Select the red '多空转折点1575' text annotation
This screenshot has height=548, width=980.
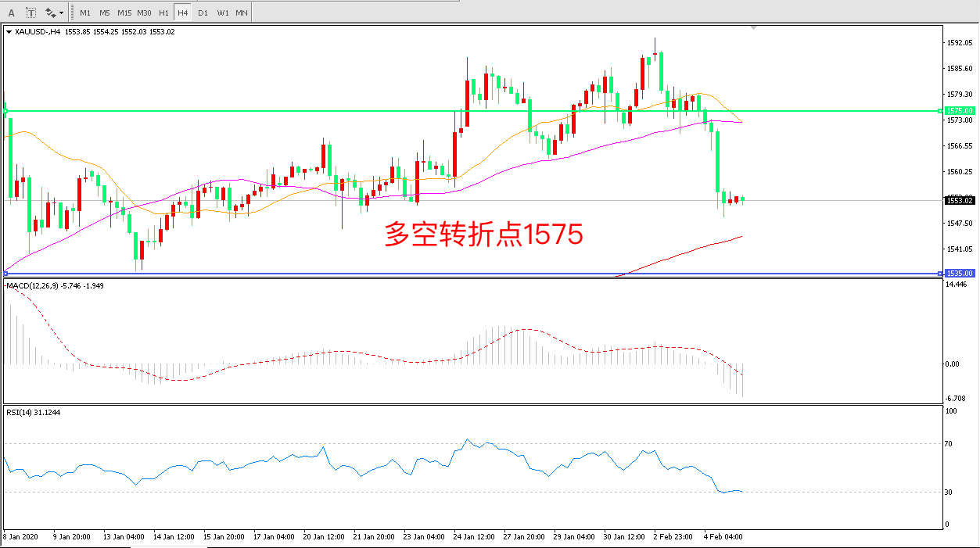tap(483, 235)
